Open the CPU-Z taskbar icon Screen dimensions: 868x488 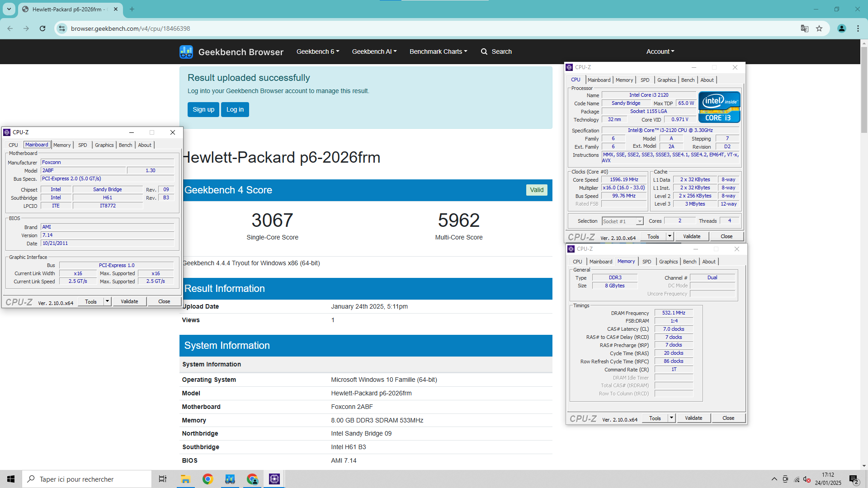click(x=274, y=479)
